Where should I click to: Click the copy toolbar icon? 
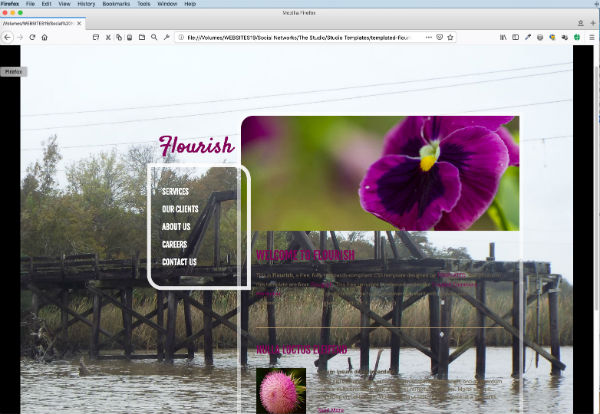pyautogui.click(x=119, y=37)
